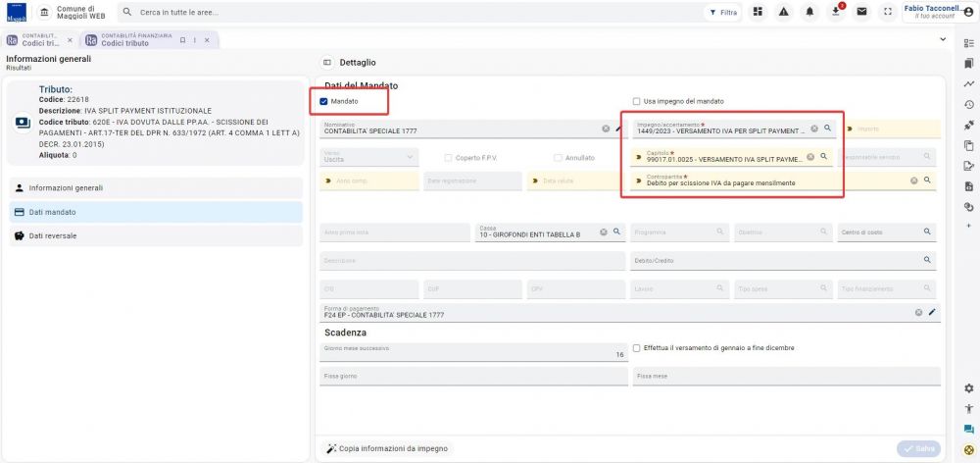Clear the Forma di pagamento value
The width and height of the screenshot is (980, 463).
point(919,312)
